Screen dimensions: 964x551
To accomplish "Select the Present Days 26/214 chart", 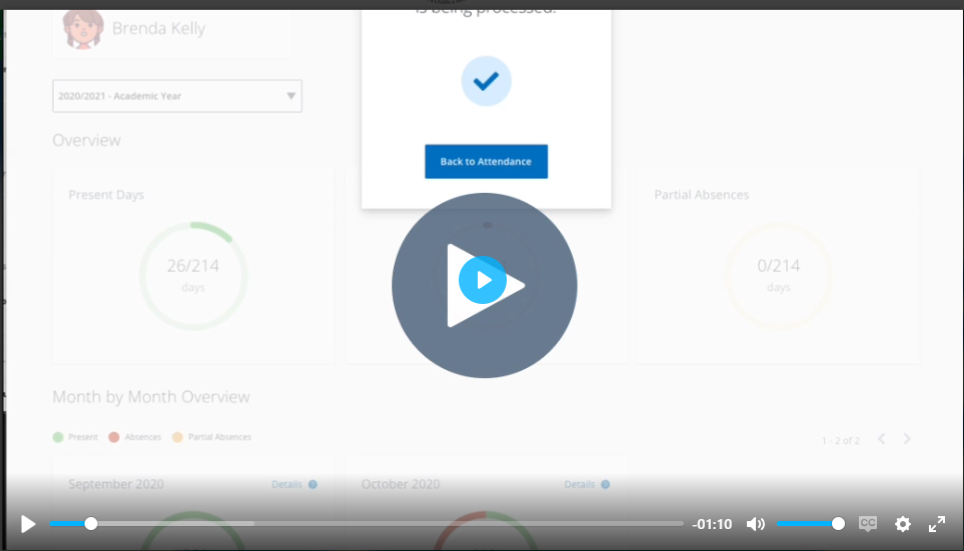I will [193, 275].
